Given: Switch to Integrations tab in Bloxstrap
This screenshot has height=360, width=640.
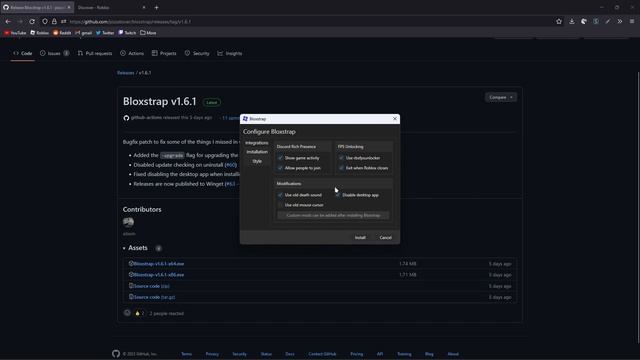Looking at the screenshot, I should tap(257, 143).
